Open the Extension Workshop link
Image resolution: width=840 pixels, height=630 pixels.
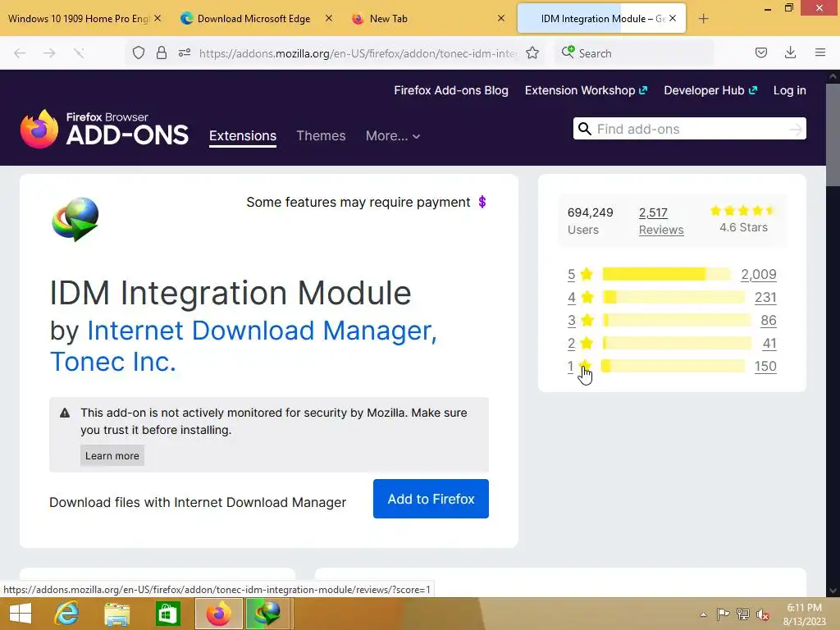click(586, 90)
